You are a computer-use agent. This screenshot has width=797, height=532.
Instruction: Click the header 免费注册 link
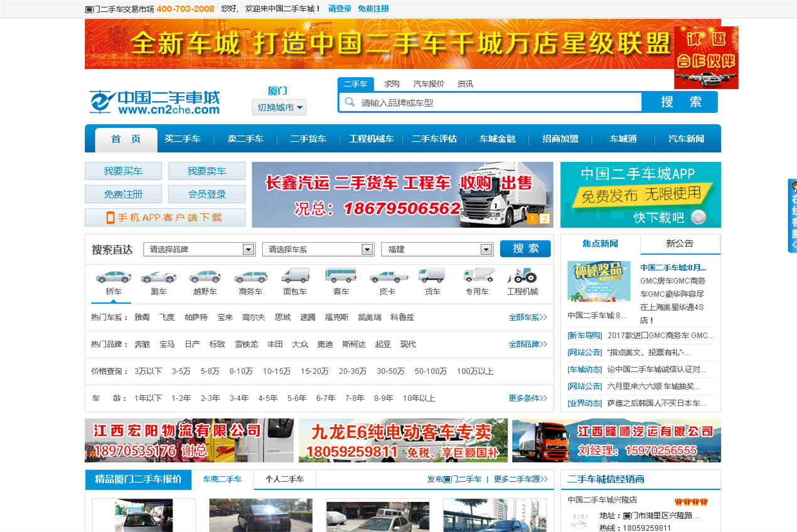373,9
